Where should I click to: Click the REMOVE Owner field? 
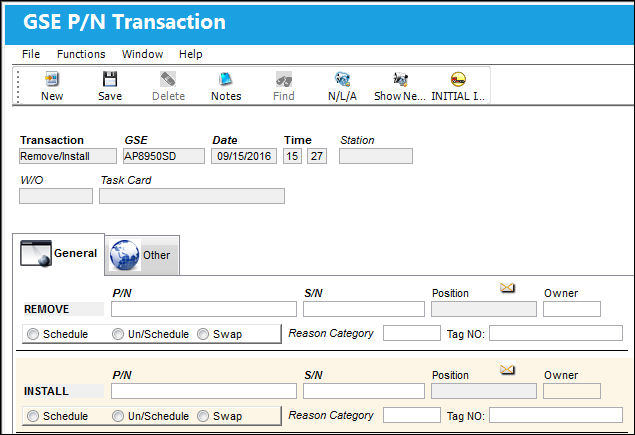coord(572,309)
